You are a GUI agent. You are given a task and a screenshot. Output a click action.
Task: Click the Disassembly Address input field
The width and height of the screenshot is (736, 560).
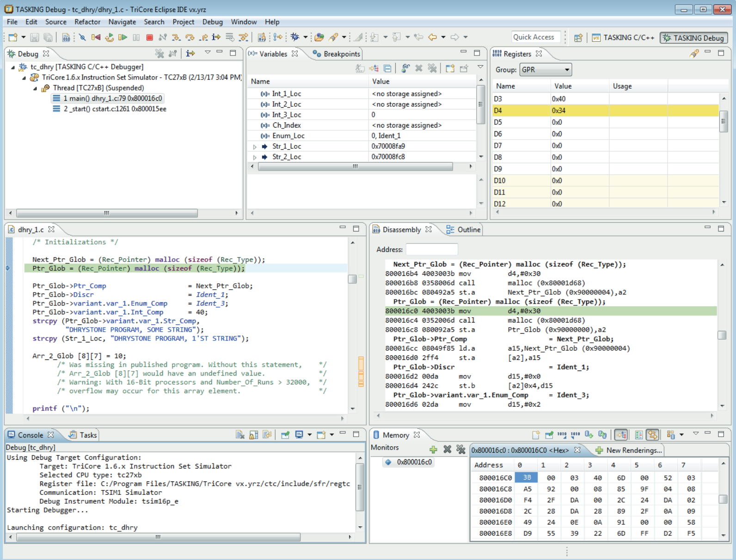431,250
